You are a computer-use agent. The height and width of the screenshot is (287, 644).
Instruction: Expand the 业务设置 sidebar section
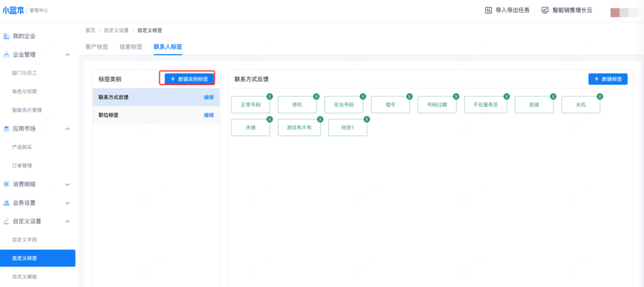(x=67, y=203)
